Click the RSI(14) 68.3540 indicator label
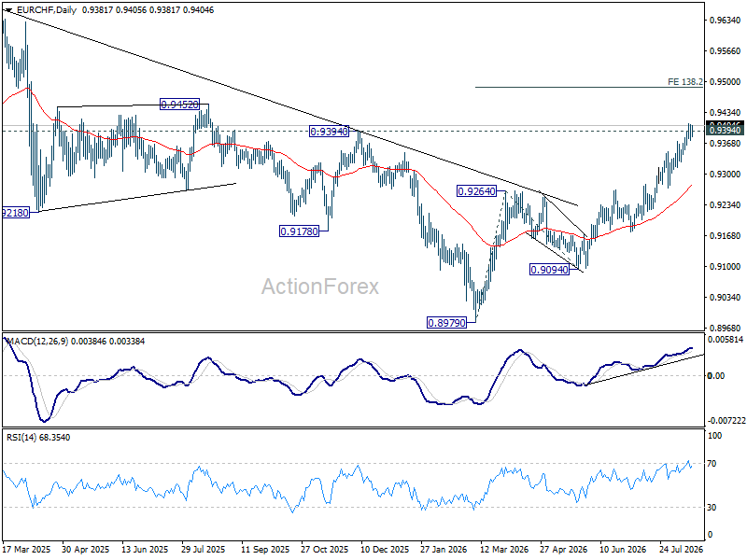Image resolution: width=747 pixels, height=560 pixels. coord(38,437)
